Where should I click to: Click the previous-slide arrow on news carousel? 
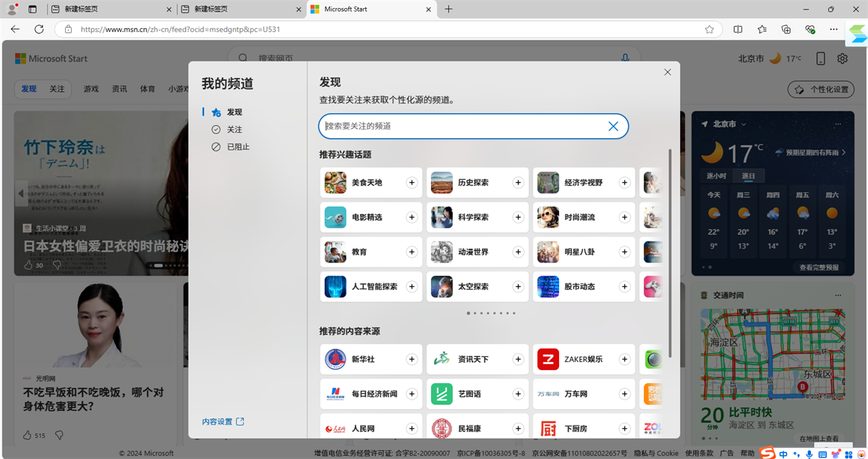point(21,193)
